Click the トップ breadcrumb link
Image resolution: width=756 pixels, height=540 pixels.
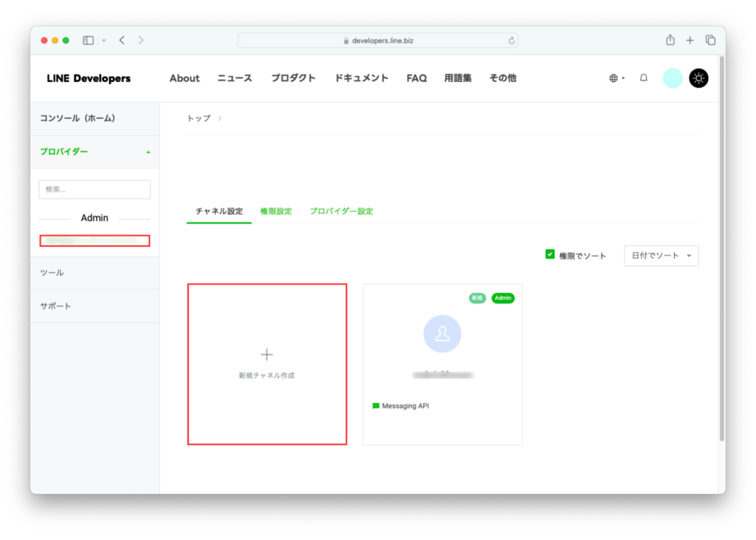tap(199, 118)
